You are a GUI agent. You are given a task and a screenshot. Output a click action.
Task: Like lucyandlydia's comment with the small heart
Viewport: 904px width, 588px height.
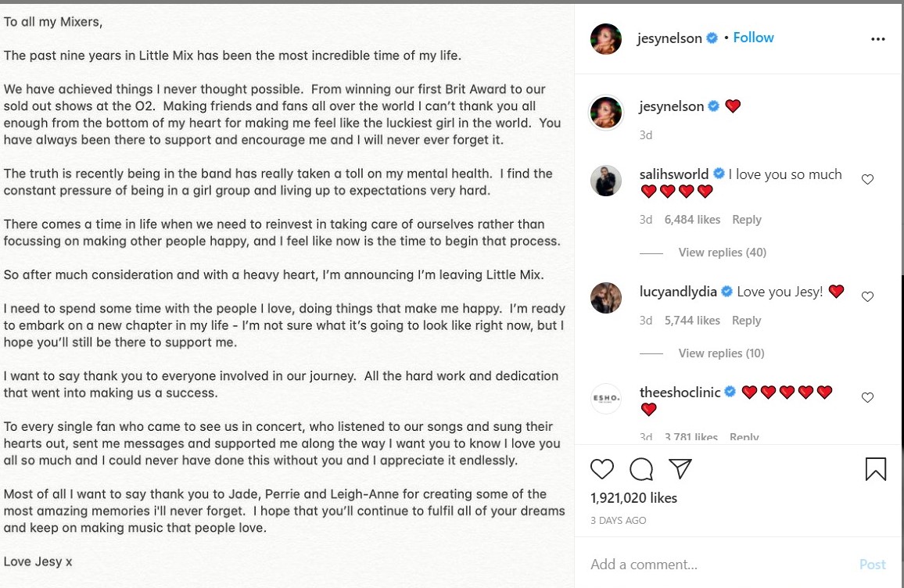point(867,296)
